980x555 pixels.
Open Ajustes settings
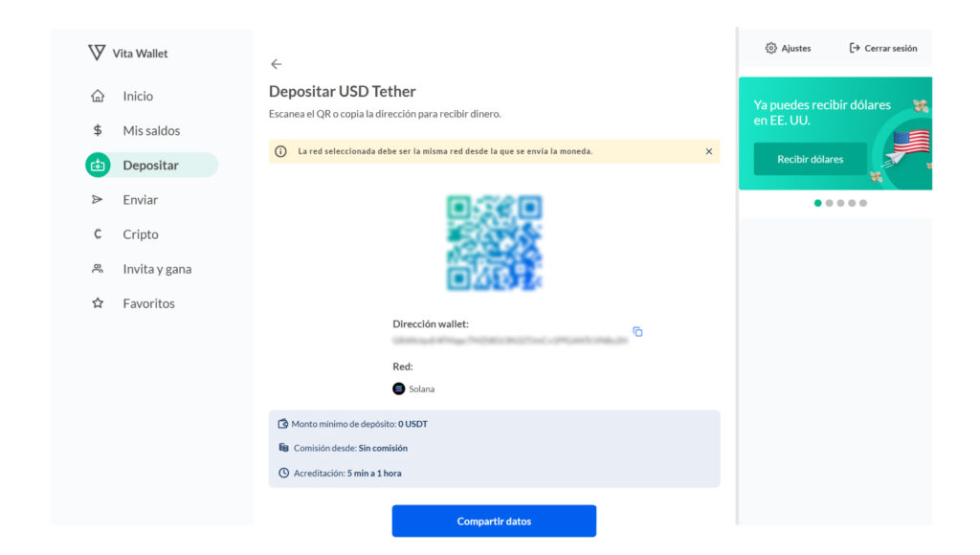788,48
